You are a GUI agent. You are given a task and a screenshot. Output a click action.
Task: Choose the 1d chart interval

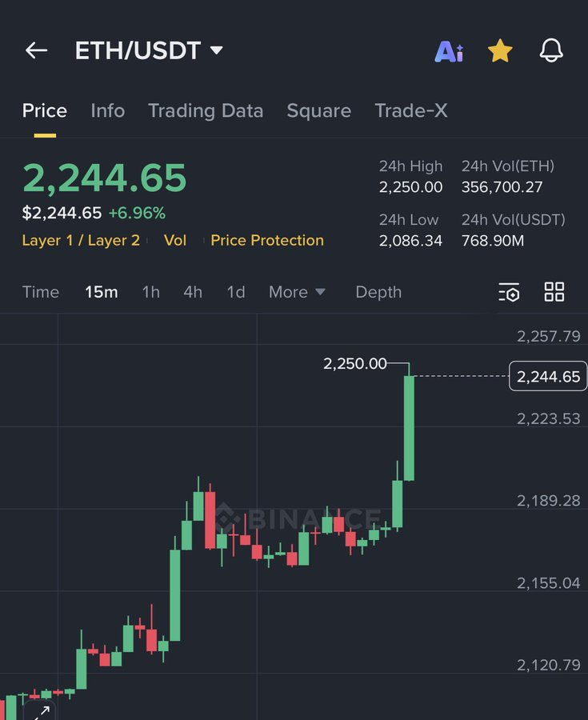[236, 293]
